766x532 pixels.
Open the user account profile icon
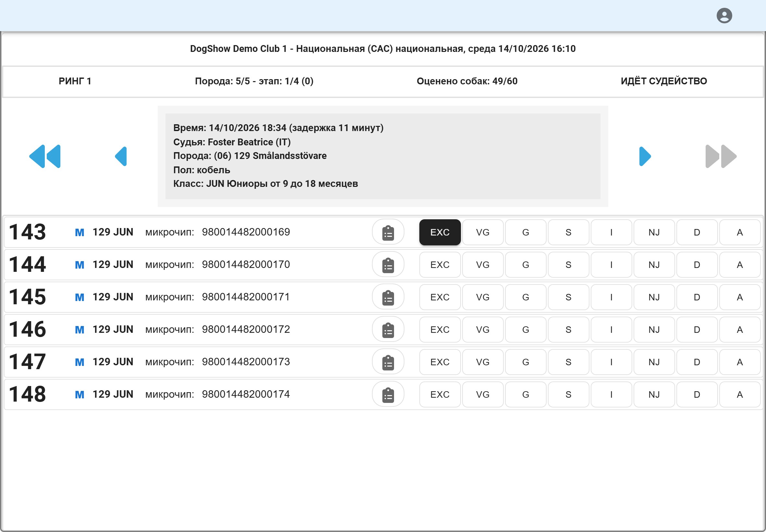tap(724, 16)
